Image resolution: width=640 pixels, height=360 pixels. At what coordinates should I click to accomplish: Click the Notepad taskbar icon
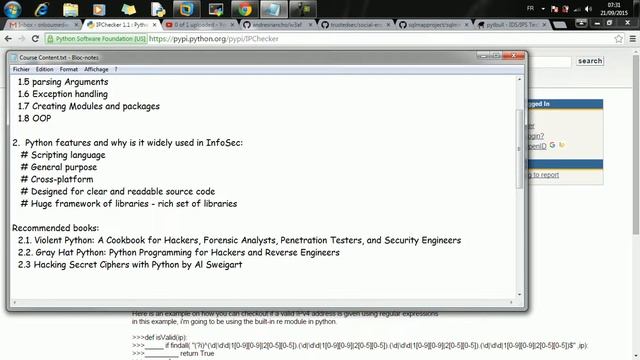pyautogui.click(x=274, y=9)
